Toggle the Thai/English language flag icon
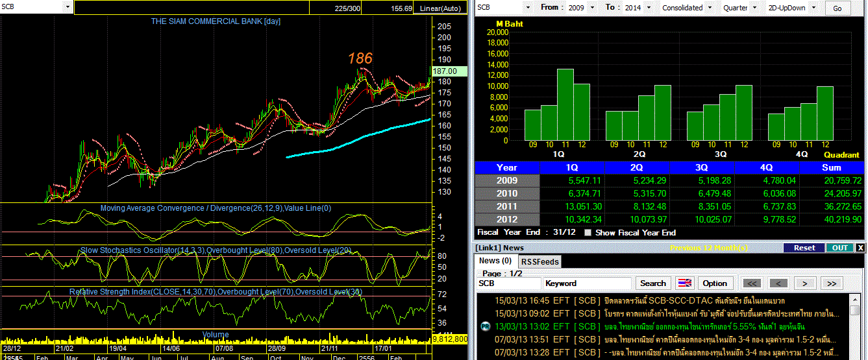This screenshot has height=360, width=868. point(684,283)
